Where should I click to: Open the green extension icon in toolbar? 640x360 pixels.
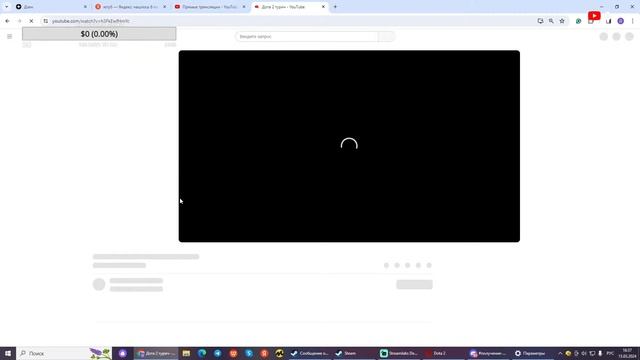pos(578,21)
